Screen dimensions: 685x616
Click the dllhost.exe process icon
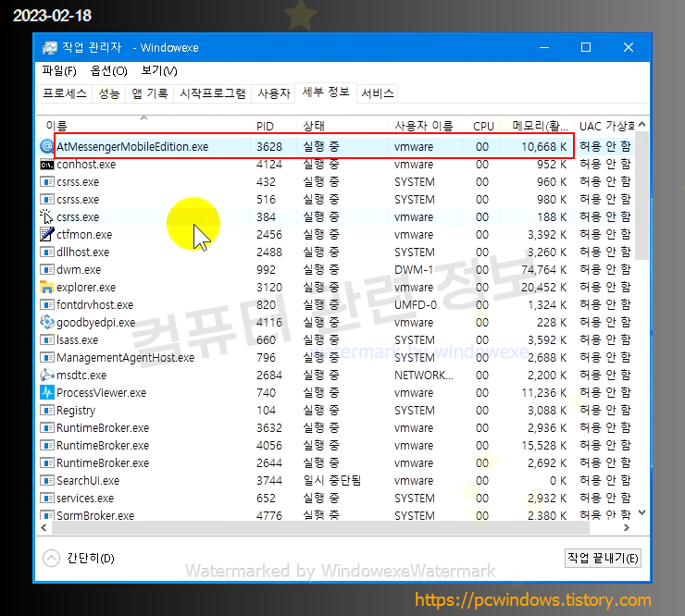tap(46, 252)
